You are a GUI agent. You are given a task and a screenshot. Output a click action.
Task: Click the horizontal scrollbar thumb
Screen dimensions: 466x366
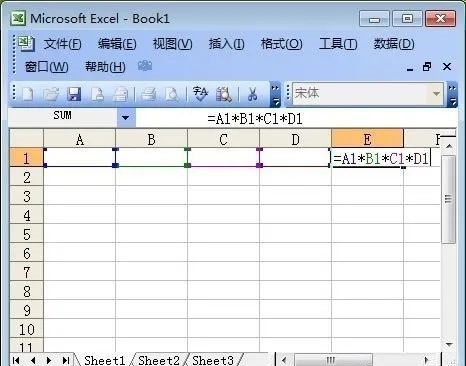tap(333, 360)
